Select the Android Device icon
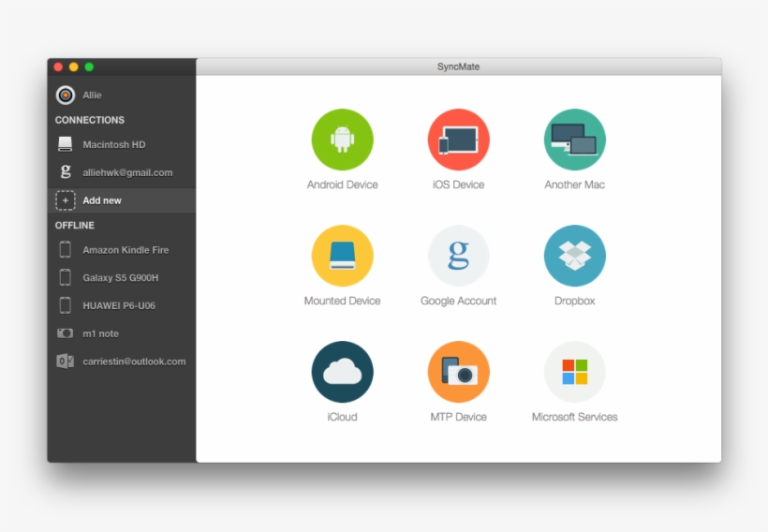Viewport: 768px width, 532px height. tap(343, 140)
